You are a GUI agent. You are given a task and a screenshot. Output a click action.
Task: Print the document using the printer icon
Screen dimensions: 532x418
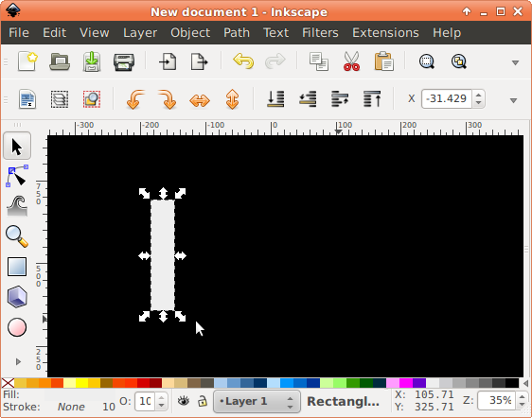124,62
